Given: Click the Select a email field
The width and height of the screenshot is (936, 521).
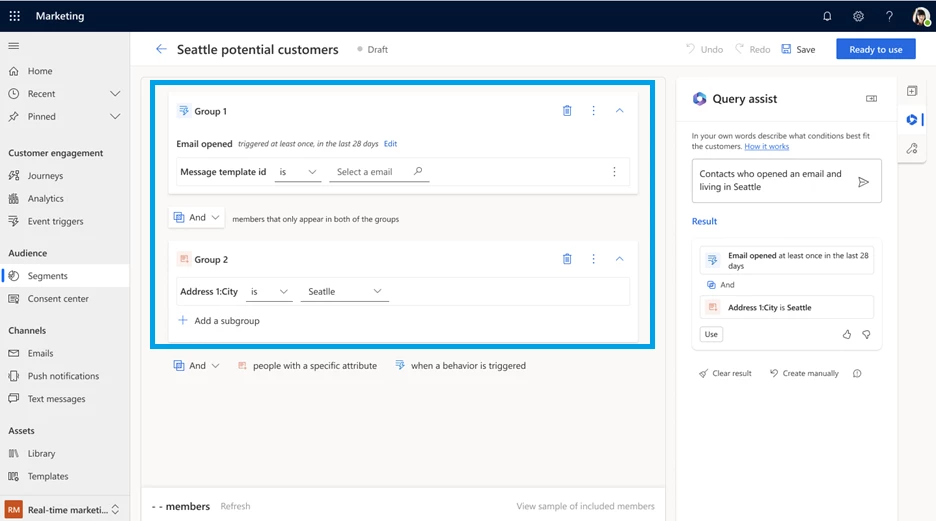Looking at the screenshot, I should [x=372, y=172].
